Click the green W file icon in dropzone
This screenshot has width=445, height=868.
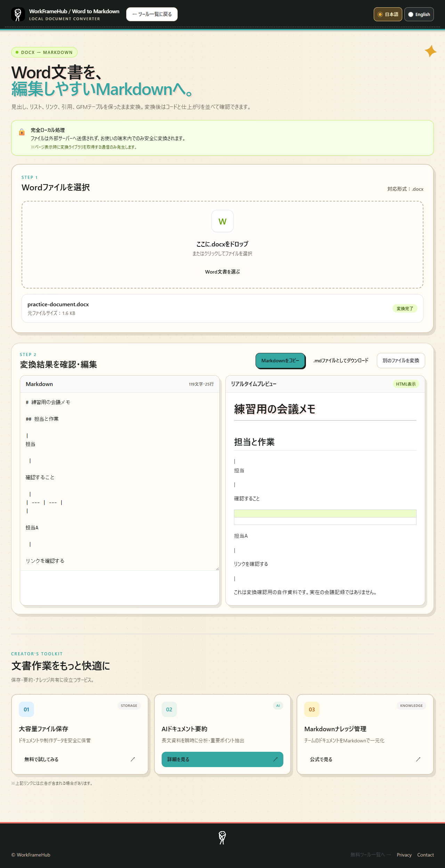click(222, 221)
